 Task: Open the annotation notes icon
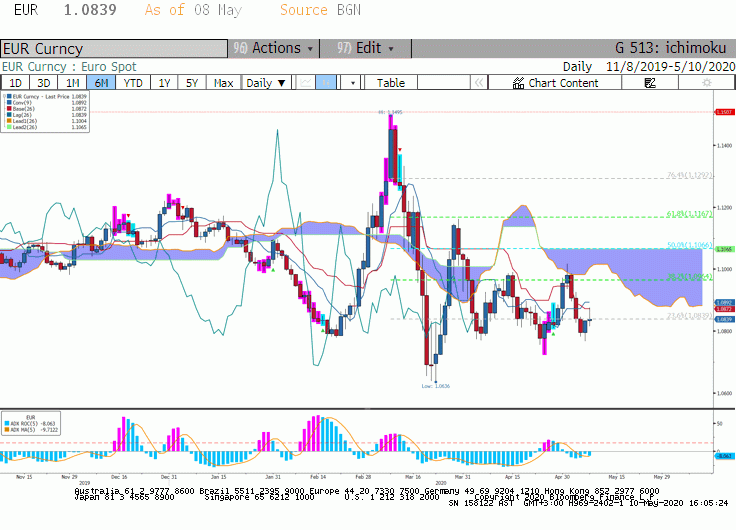650,83
